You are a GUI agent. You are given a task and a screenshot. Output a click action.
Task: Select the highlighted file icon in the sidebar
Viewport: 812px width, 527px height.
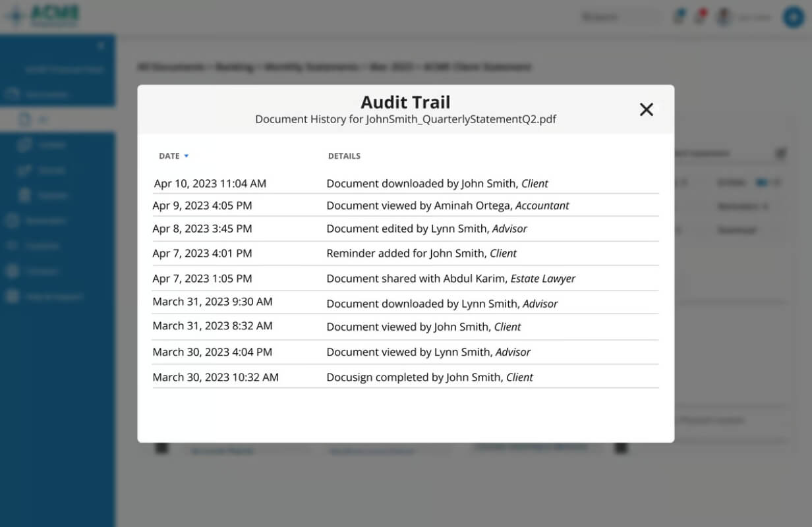point(25,119)
